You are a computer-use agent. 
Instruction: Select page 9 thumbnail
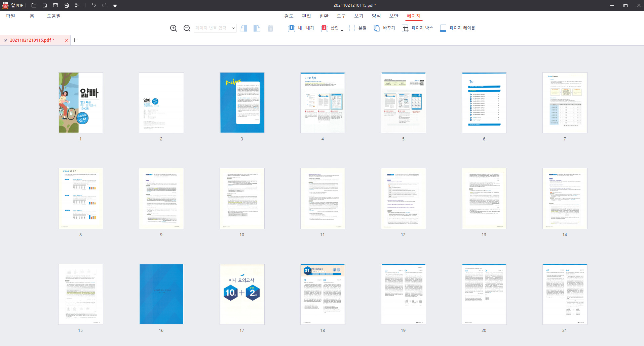(161, 199)
